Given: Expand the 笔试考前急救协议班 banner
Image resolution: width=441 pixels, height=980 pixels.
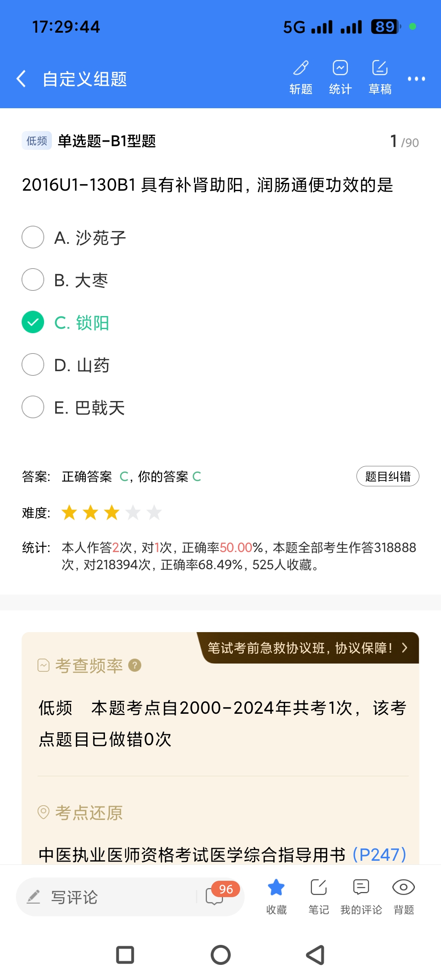Looking at the screenshot, I should pos(308,648).
